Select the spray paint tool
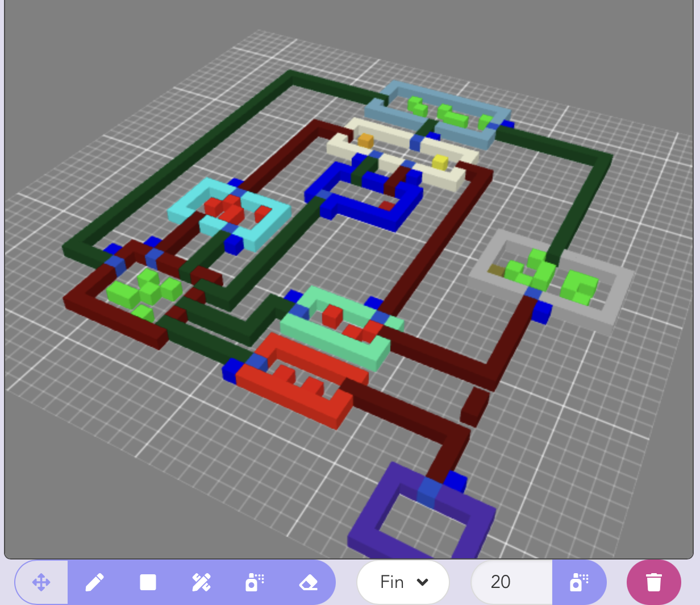 [255, 582]
